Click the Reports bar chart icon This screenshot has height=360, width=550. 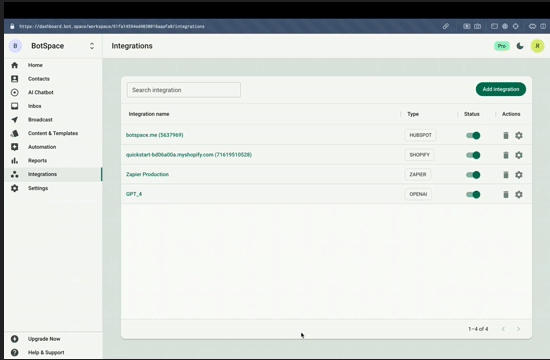tap(14, 161)
